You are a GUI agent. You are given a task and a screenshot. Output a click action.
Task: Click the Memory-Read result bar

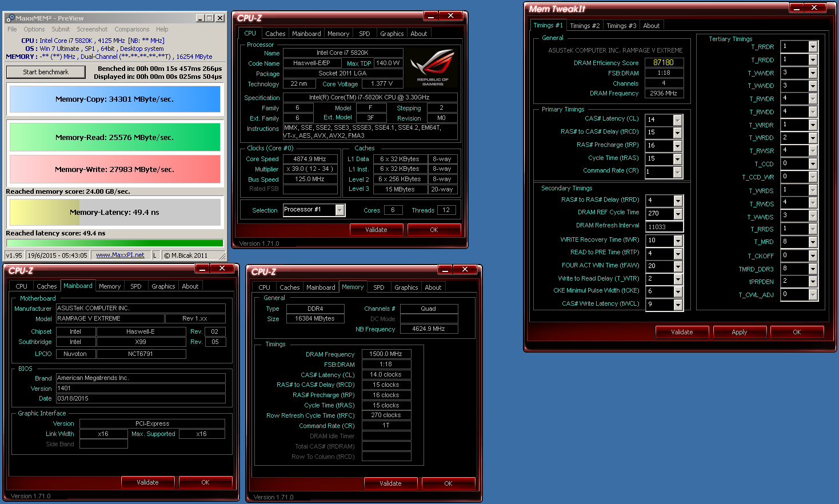115,137
